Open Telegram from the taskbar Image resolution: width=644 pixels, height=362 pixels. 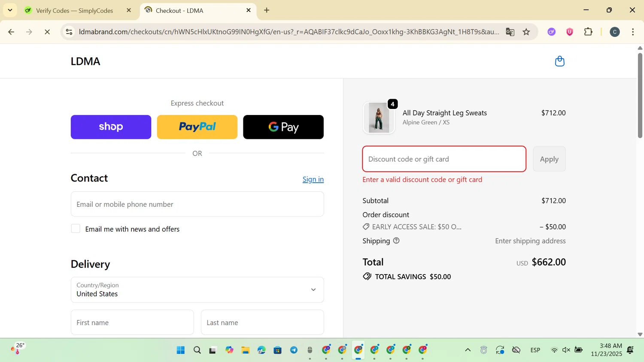point(294,350)
